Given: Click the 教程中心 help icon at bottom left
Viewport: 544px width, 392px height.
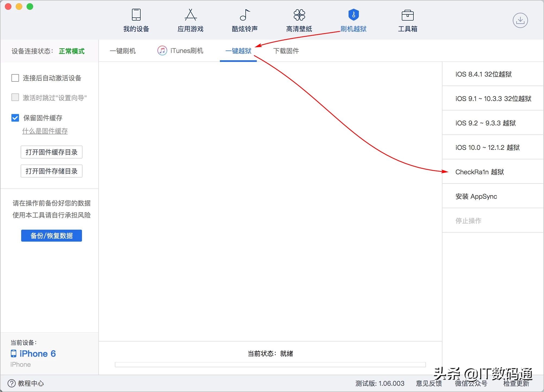Looking at the screenshot, I should coord(11,383).
